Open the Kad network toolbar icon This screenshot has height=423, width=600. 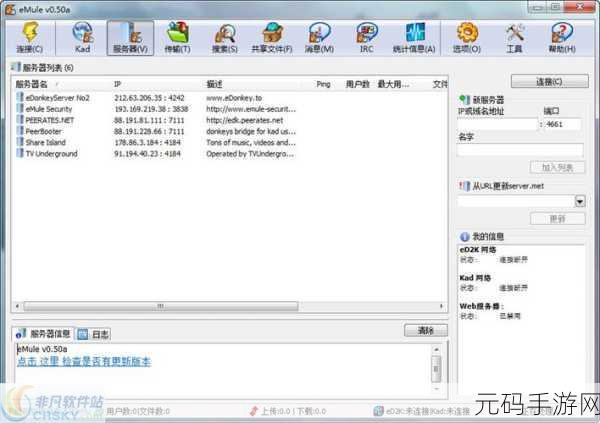coord(83,32)
